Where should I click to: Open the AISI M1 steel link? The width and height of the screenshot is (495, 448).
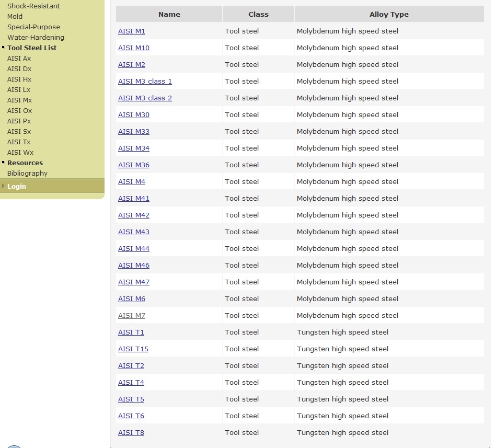(132, 31)
